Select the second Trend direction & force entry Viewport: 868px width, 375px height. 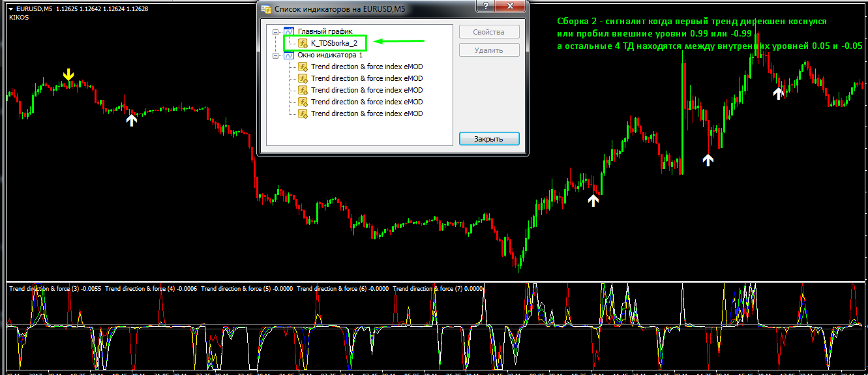pyautogui.click(x=367, y=78)
